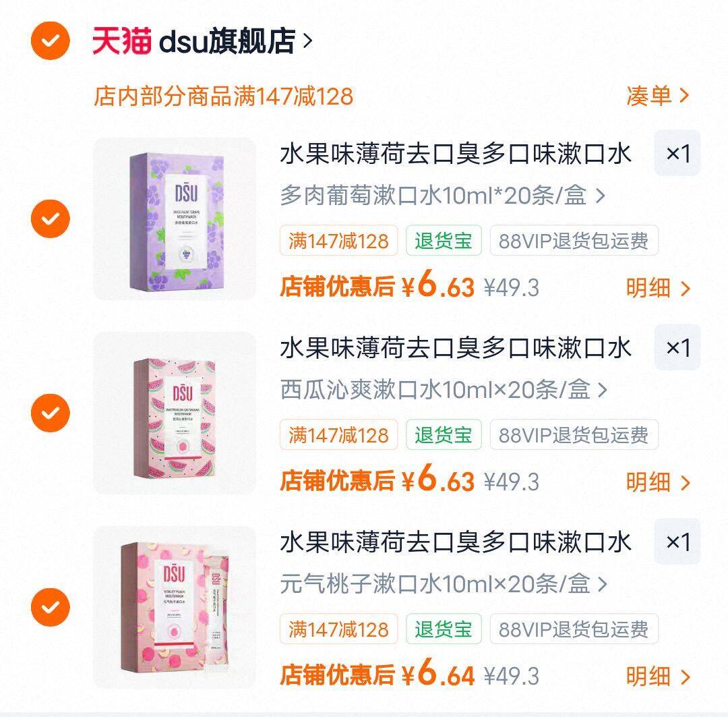The width and height of the screenshot is (728, 717).
Task: Tap 凑单 to add more items
Action: click(x=657, y=96)
